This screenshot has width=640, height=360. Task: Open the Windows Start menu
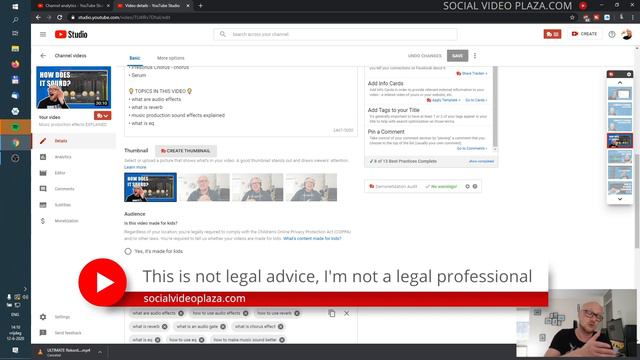(15, 7)
